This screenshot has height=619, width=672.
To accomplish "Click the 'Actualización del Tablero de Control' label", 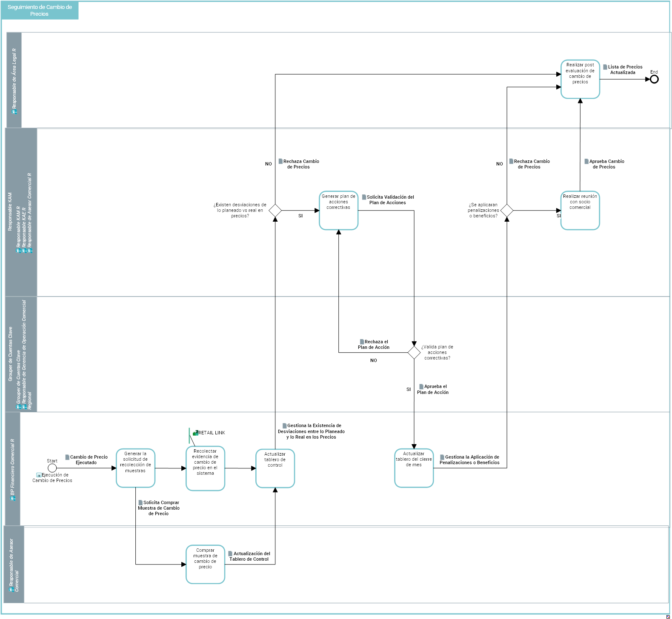I will pos(249,556).
